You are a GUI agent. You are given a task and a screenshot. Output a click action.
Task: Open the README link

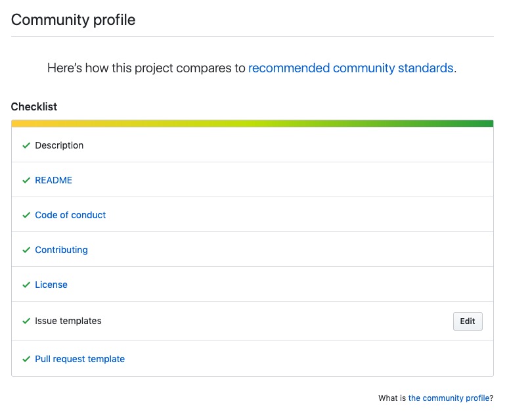(x=53, y=180)
